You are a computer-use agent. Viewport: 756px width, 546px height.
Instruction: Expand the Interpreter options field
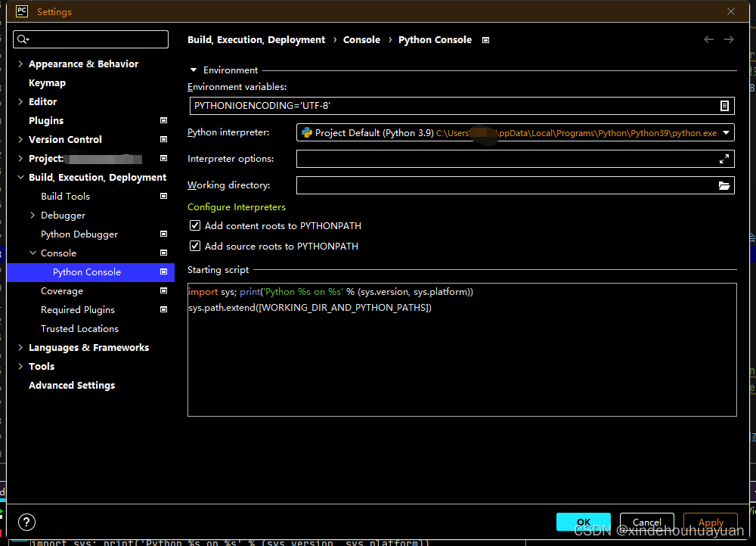pos(723,159)
